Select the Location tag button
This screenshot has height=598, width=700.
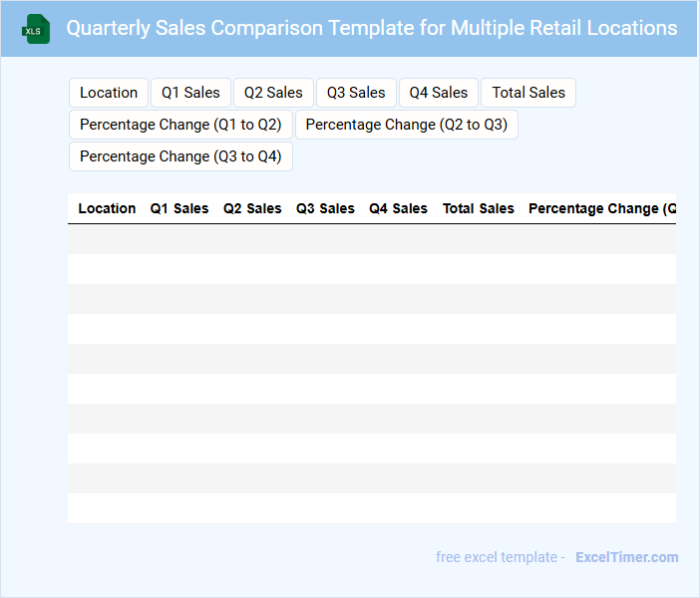tap(109, 93)
